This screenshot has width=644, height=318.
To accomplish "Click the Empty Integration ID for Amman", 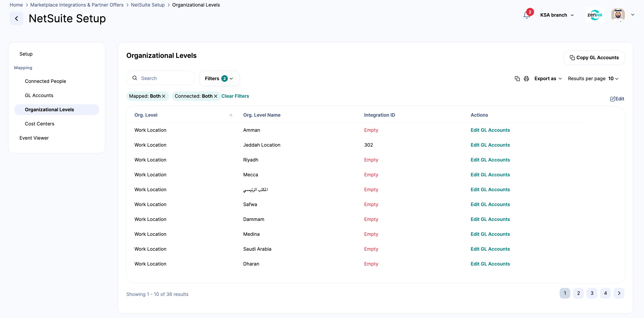I will pos(371,130).
